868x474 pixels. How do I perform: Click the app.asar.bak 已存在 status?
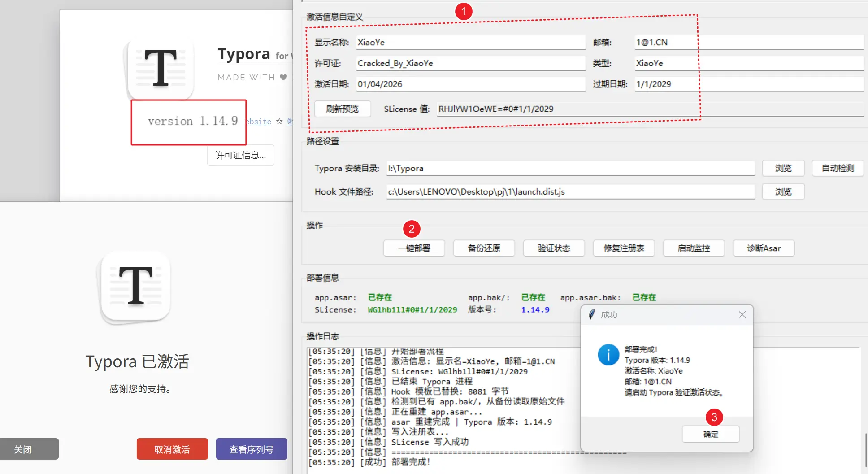coord(644,297)
